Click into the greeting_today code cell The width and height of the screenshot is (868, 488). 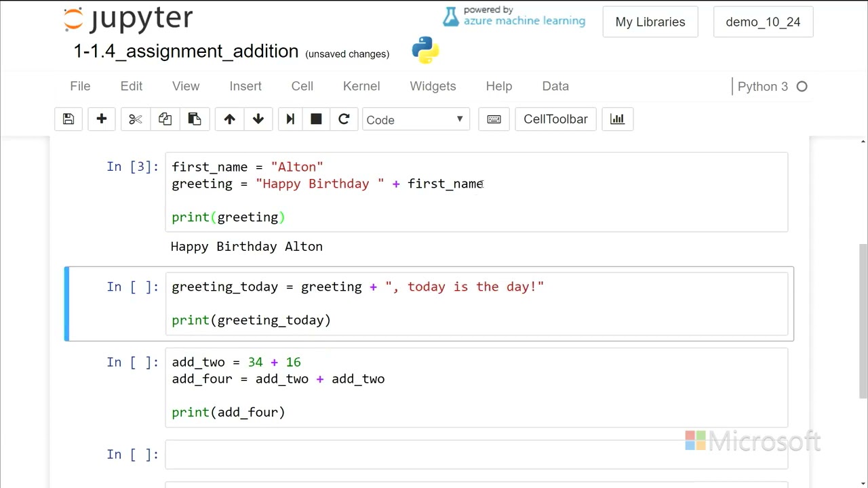(476, 304)
